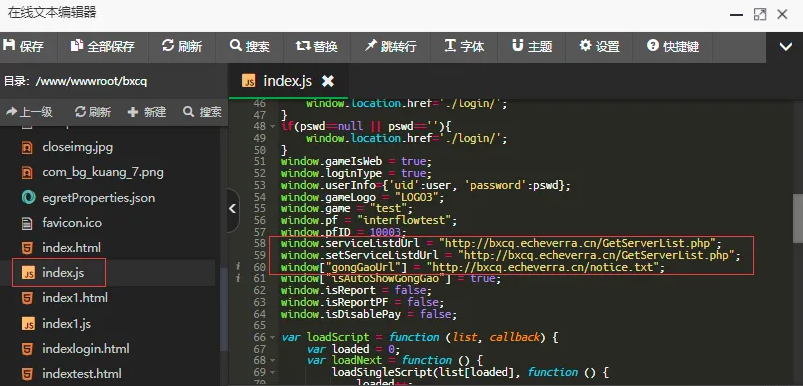Create new item with 新建 button
The width and height of the screenshot is (803, 386).
tap(147, 112)
